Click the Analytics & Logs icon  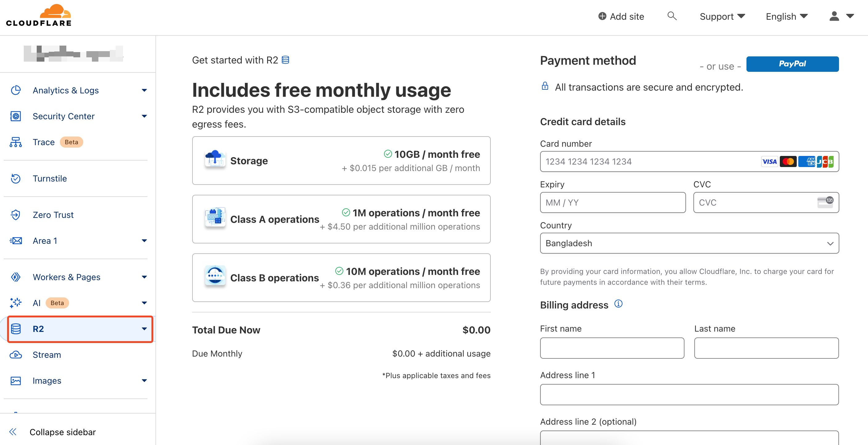coord(15,90)
